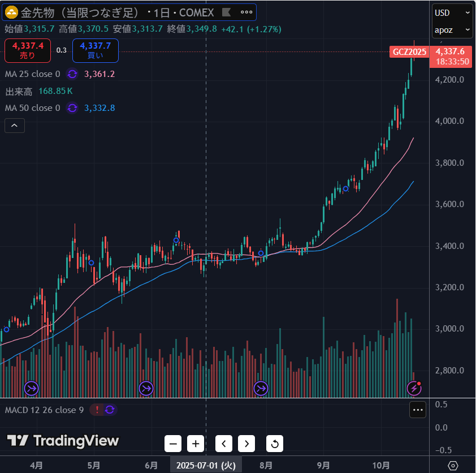Reset the chart view
The height and width of the screenshot is (473, 476).
coord(275,443)
